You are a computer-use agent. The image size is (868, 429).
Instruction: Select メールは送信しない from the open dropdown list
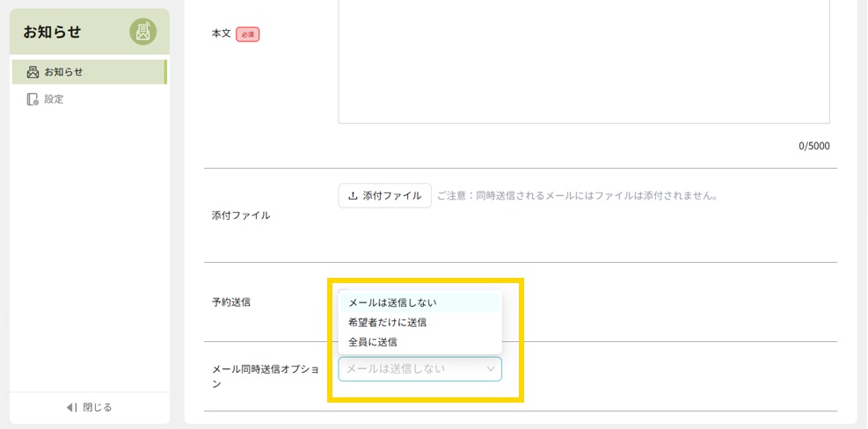pos(392,302)
